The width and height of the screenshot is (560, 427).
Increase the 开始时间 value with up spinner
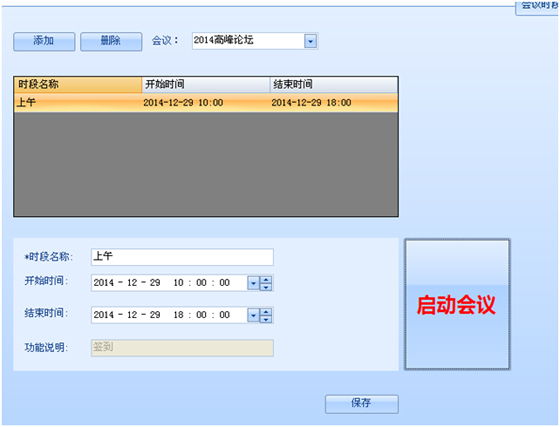click(266, 280)
